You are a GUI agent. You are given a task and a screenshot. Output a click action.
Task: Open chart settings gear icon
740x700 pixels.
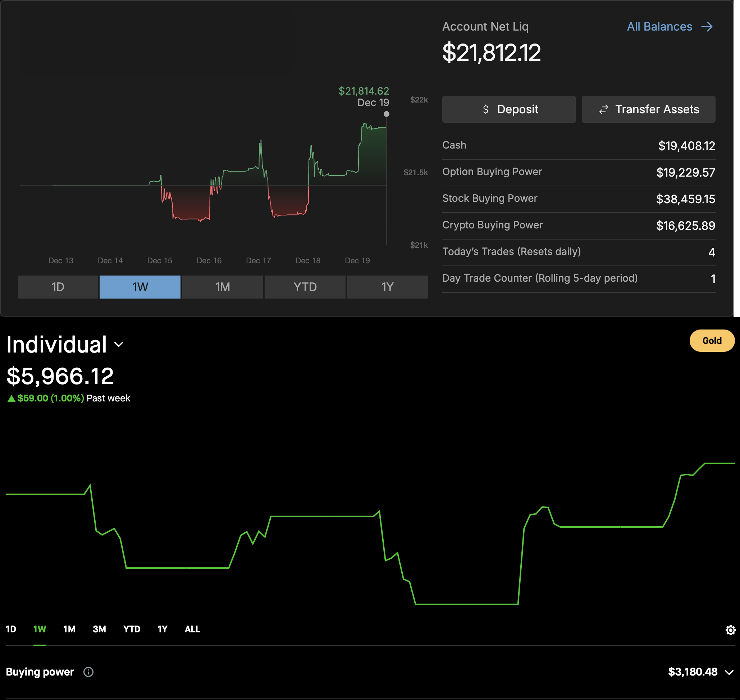[730, 630]
